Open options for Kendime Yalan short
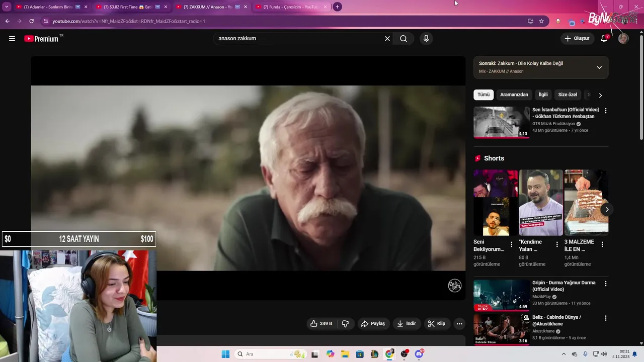This screenshot has width=644, height=362. tap(557, 244)
